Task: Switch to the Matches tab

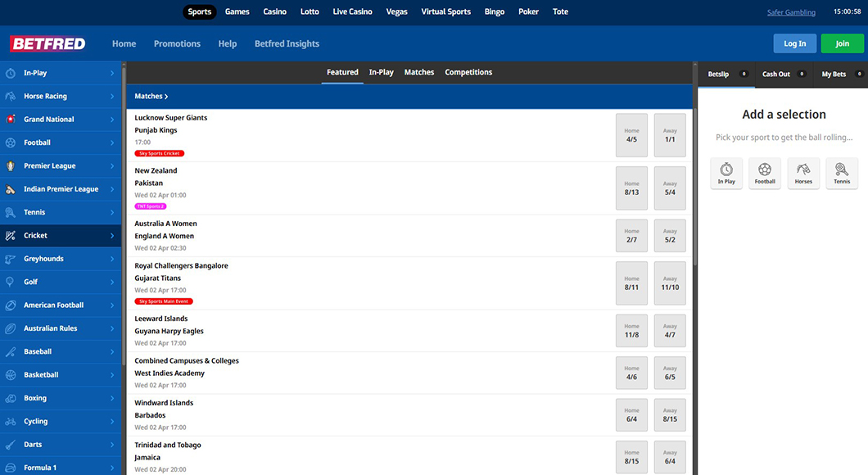Action: [419, 73]
